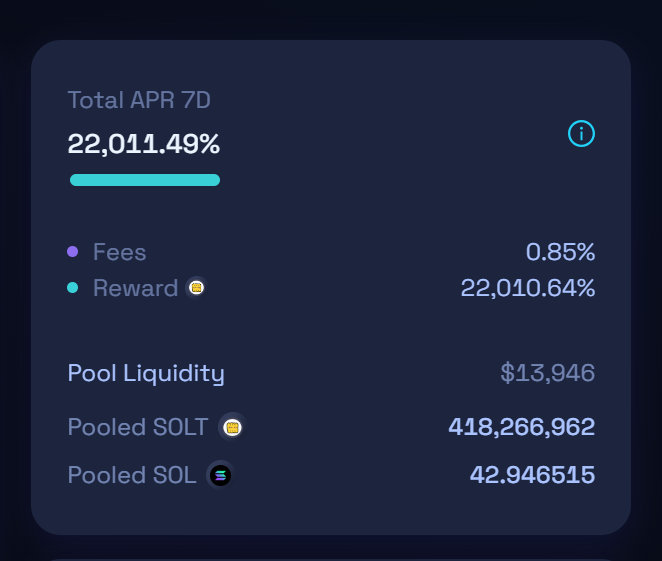Screen dimensions: 662x561
Task: Click the Pool Liquidity heading
Action: pyautogui.click(x=146, y=373)
